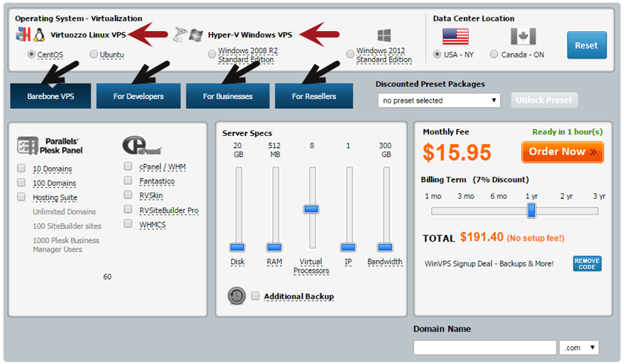This screenshot has width=624, height=364.
Task: Click 'Ready in 1 hour(s)' text
Action: tap(567, 132)
